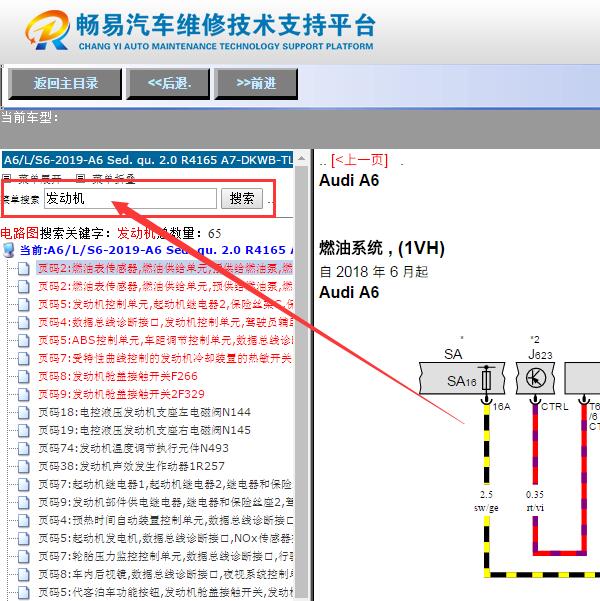Click page icon beside 页码18 N144 row

[x=23, y=412]
